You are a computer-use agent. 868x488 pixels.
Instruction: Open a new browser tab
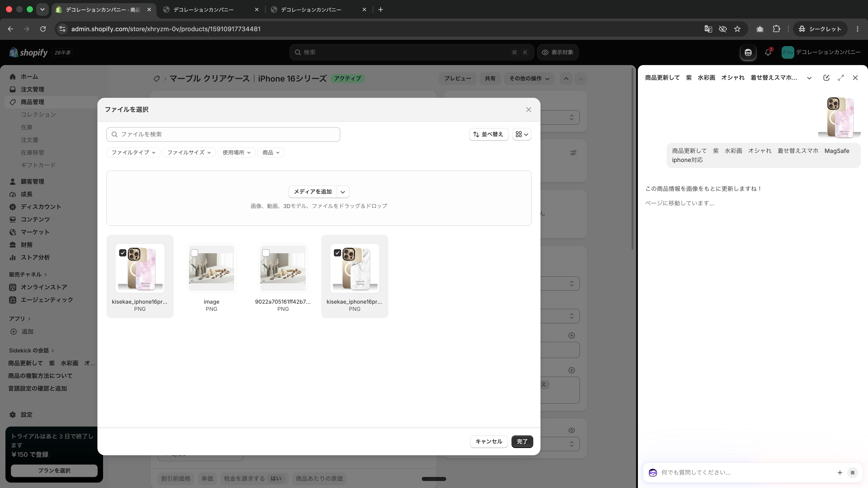tap(380, 9)
